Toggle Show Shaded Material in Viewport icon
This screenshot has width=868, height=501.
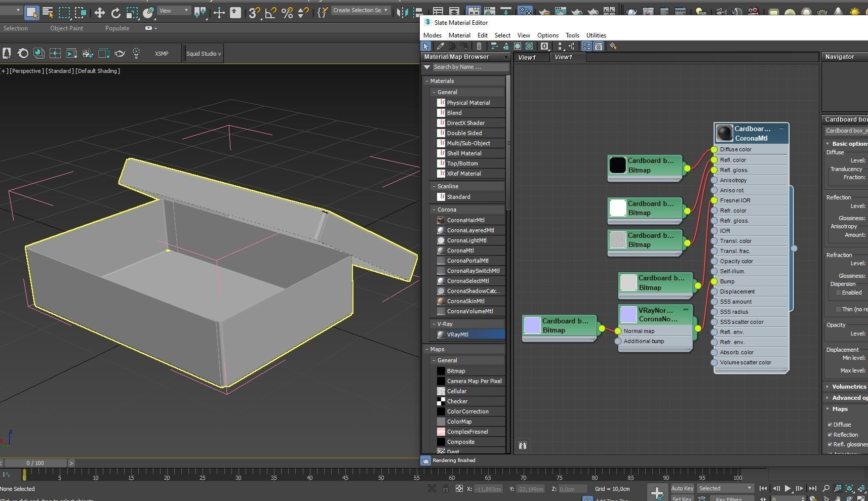pyautogui.click(x=518, y=46)
